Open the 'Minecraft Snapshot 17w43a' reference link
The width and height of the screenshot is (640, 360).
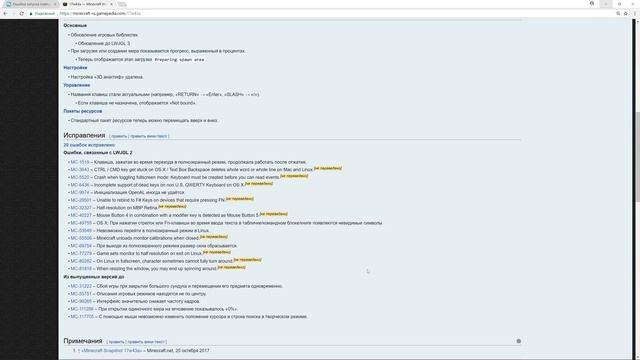[111, 351]
